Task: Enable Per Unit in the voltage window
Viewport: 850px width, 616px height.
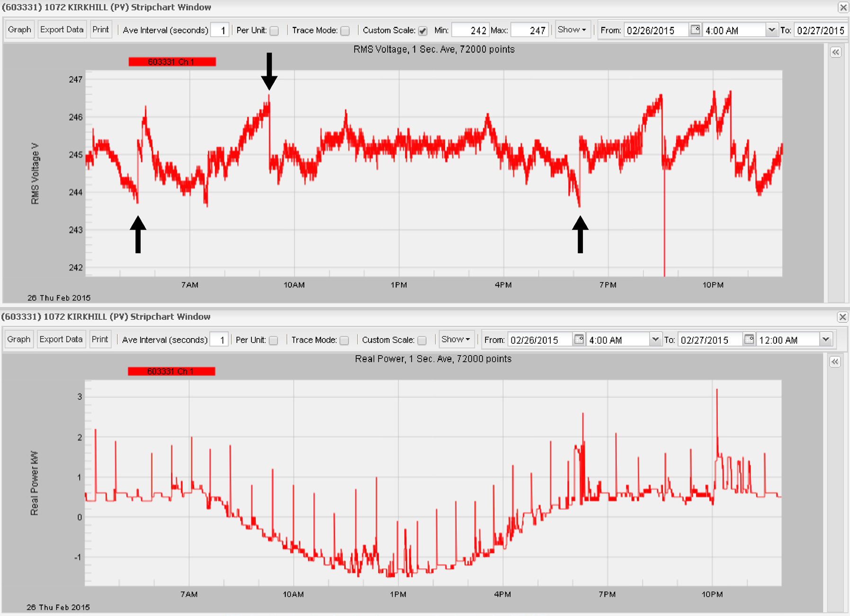Action: (x=275, y=30)
